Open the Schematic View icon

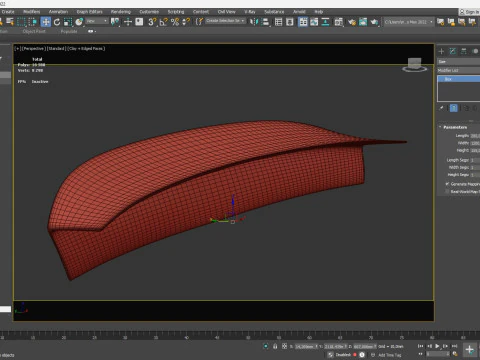[x=325, y=22]
